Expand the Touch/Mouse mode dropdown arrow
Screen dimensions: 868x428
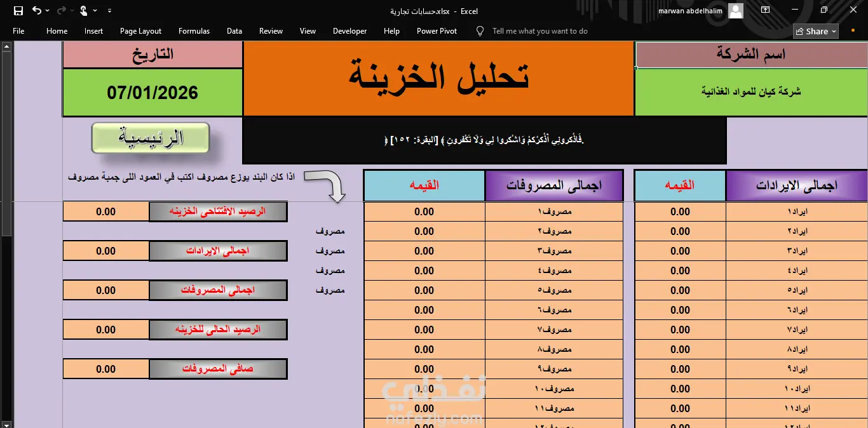(95, 11)
